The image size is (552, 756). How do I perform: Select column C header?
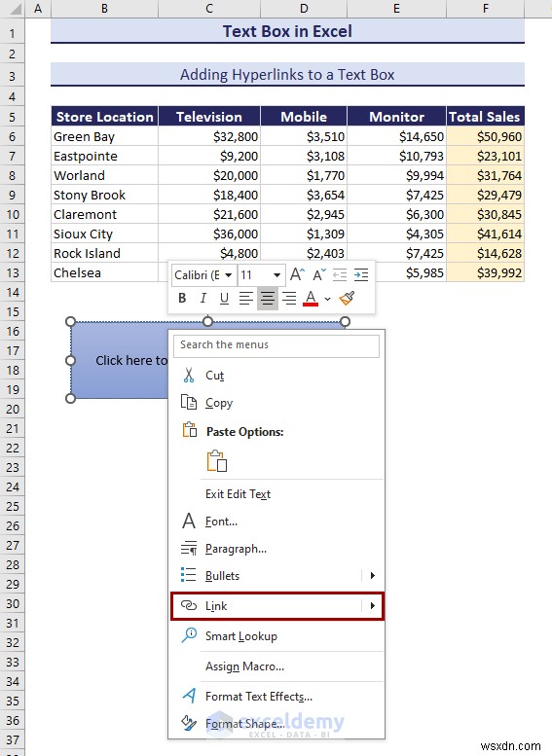click(x=209, y=9)
